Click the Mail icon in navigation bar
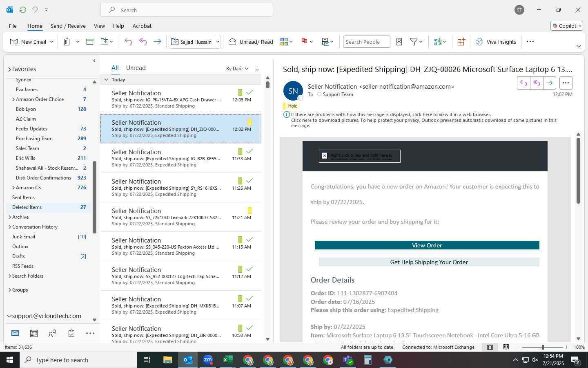The image size is (588, 368). [15, 333]
